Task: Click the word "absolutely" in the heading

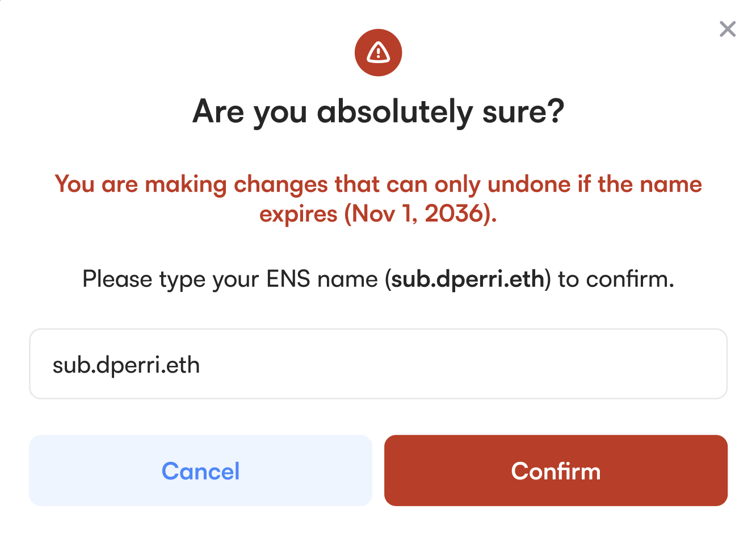Action: [394, 111]
